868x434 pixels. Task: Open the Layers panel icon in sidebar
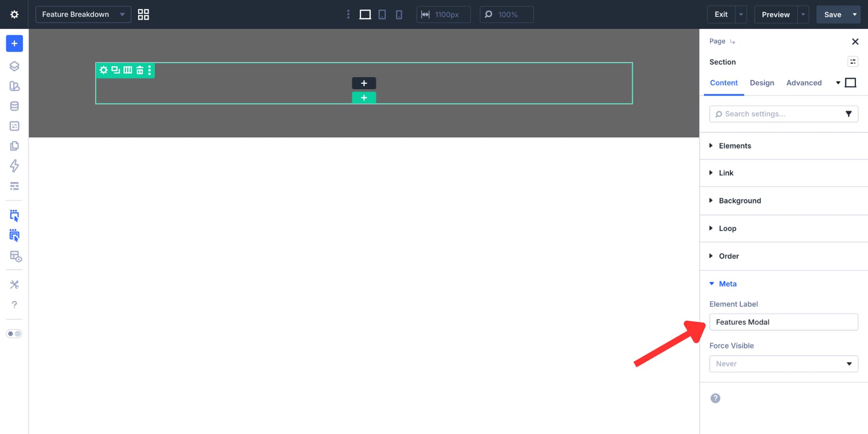point(14,66)
